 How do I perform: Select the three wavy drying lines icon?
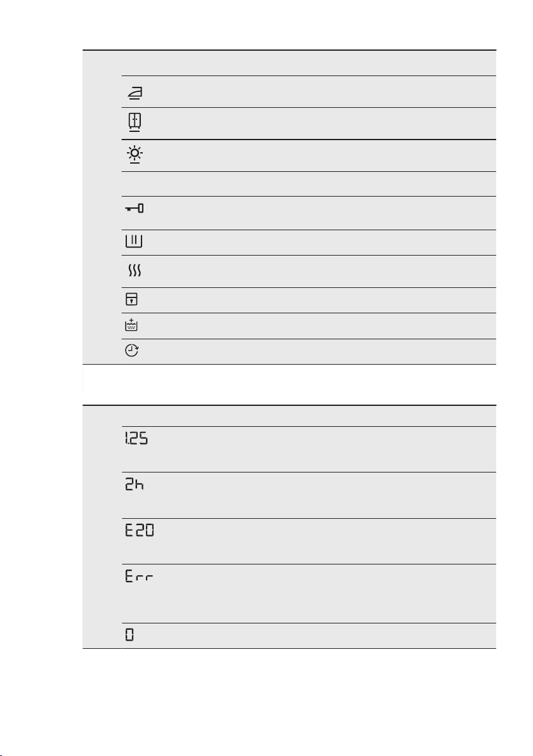[134, 271]
